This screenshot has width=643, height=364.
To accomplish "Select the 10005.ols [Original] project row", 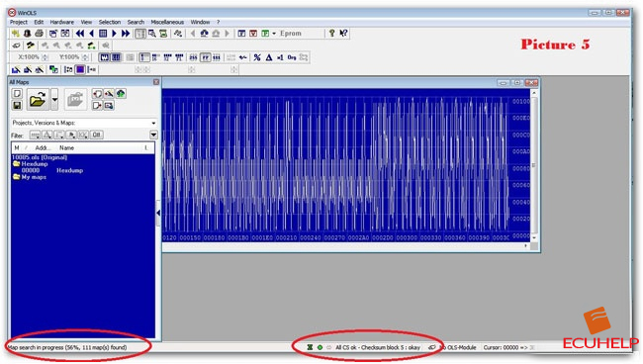I will (x=40, y=157).
